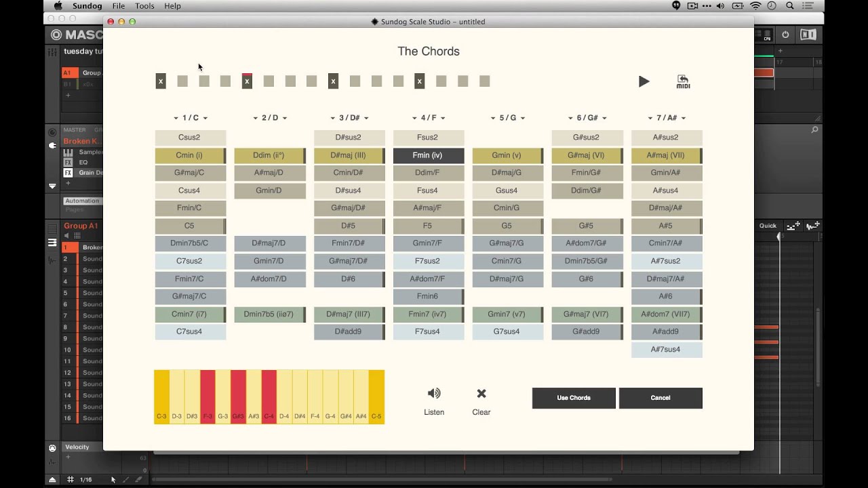The image size is (868, 488).
Task: Open the arrow left of 5 / G
Action: 494,118
